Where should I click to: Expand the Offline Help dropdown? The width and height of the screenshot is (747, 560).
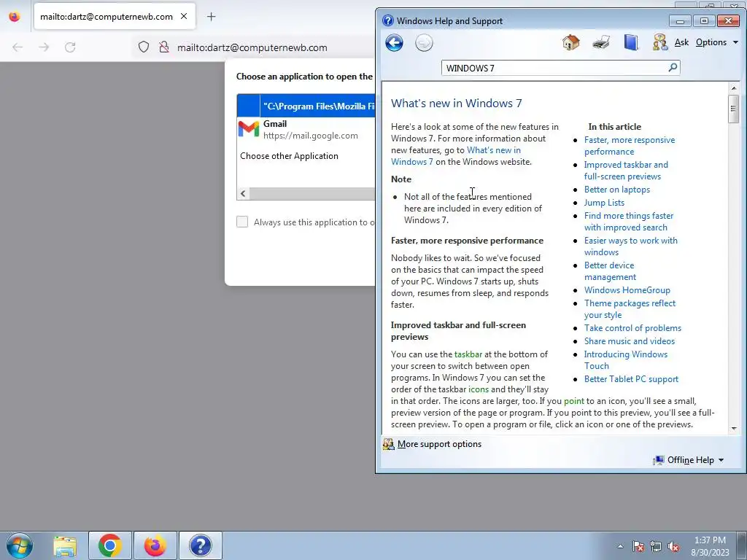[721, 460]
